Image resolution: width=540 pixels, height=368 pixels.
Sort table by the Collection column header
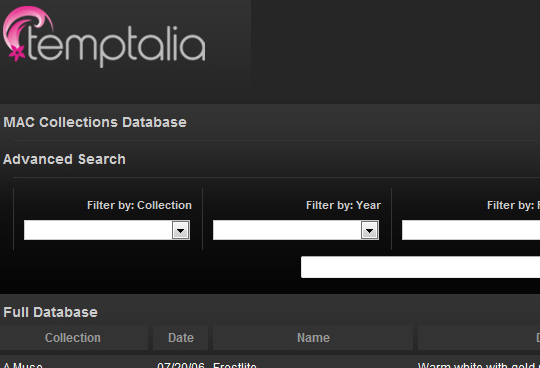73,338
